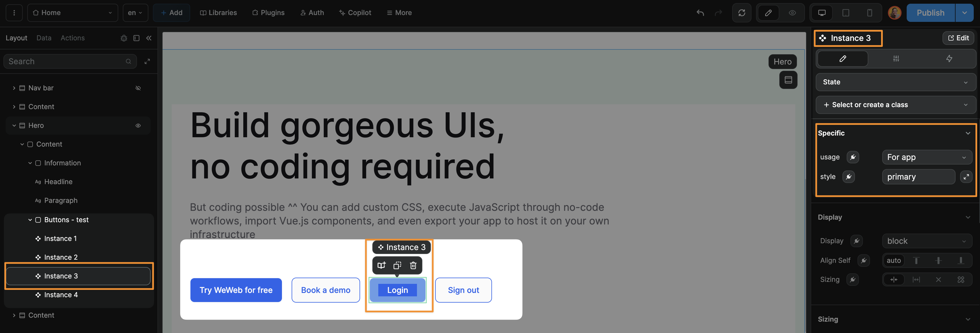Switch to the Data tab
Screen dimensions: 980x333
click(x=44, y=38)
